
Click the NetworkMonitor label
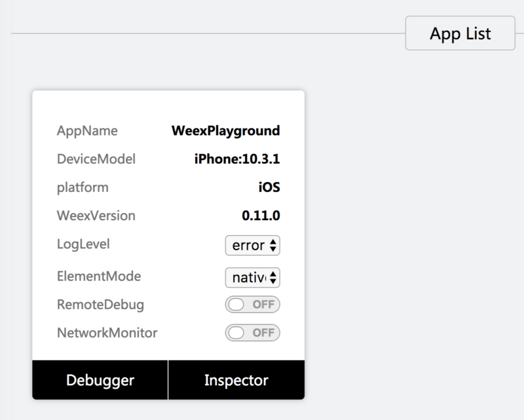point(107,333)
